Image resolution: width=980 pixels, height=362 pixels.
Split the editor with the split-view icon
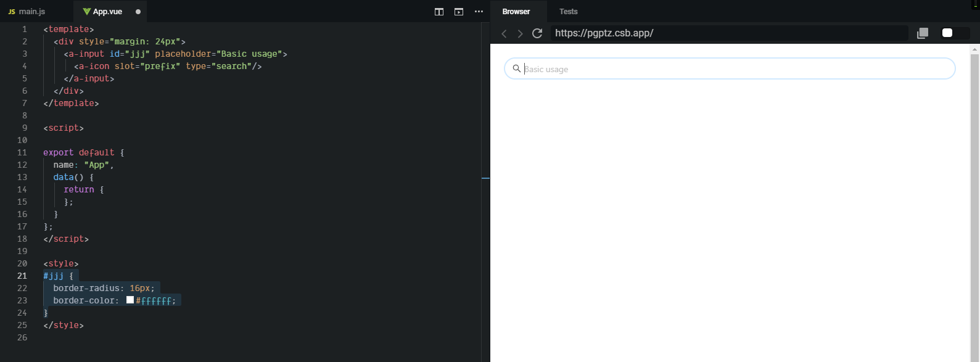[439, 12]
